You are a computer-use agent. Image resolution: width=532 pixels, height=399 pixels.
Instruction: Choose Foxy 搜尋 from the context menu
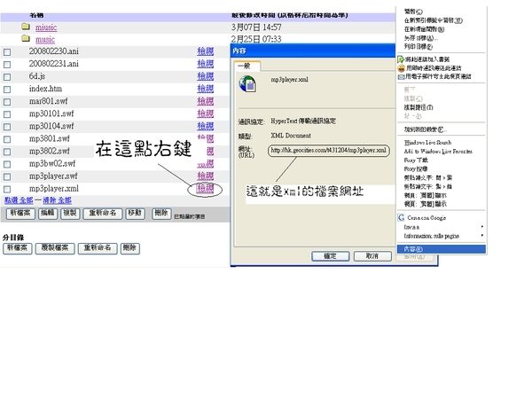(416, 169)
